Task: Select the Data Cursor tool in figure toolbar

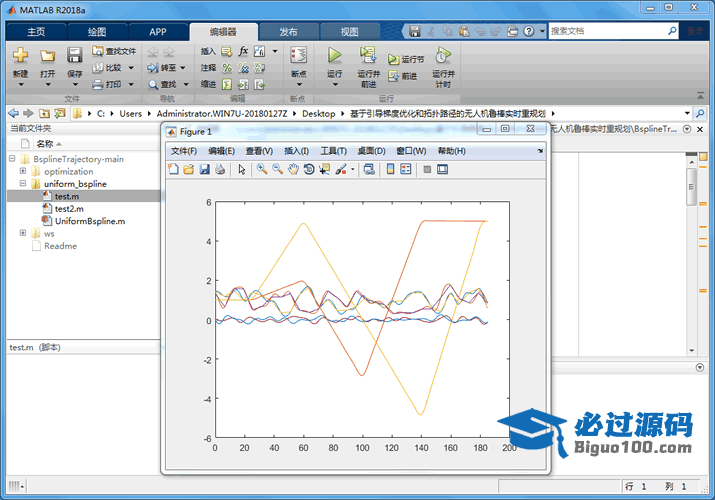Action: pyautogui.click(x=325, y=170)
